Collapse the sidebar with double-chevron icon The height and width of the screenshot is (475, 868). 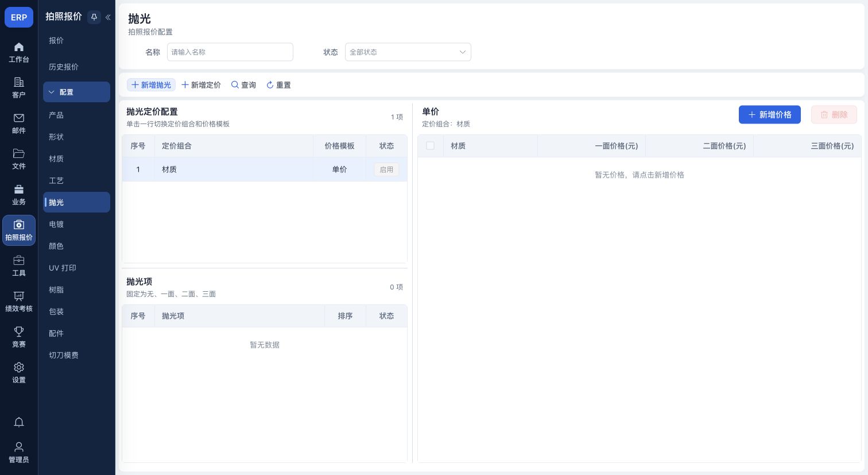(x=108, y=17)
